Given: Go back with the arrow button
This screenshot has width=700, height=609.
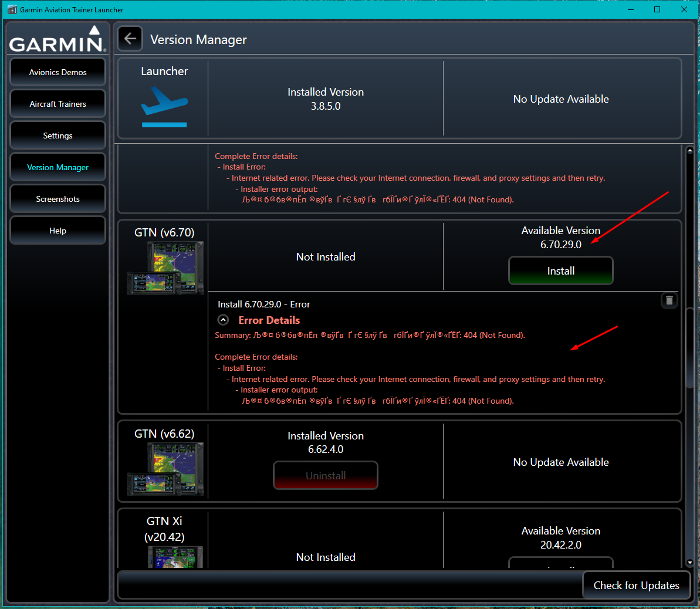Looking at the screenshot, I should point(130,39).
